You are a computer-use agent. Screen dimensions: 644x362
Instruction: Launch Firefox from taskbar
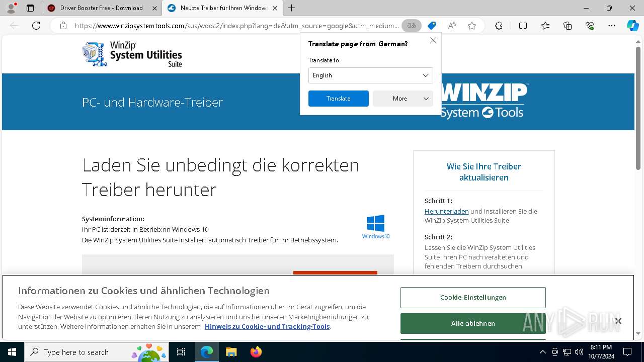pos(256,352)
